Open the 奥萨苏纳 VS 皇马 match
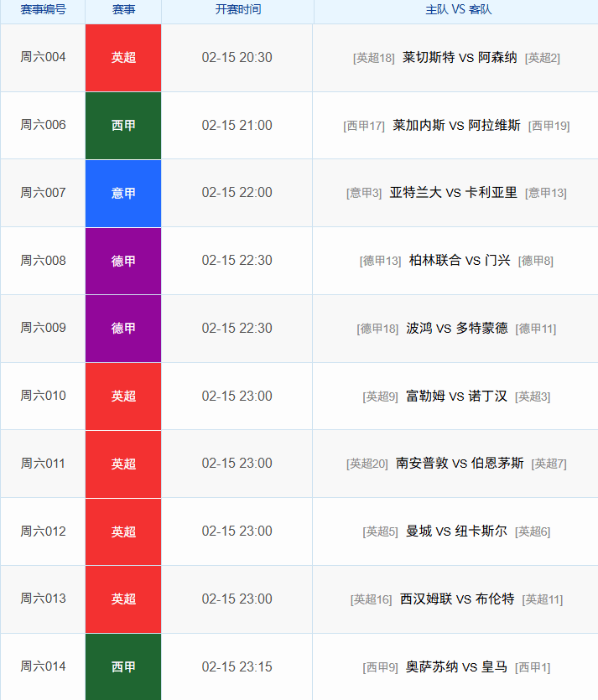 point(456,667)
